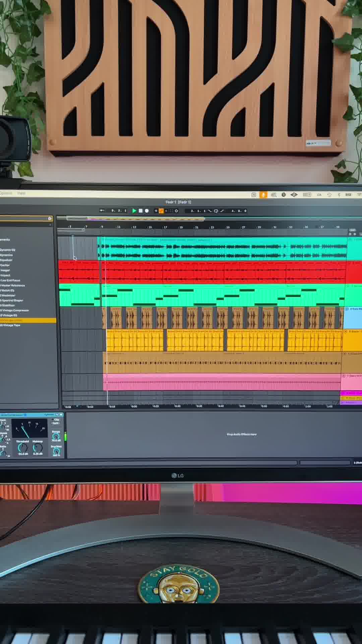Click the 0:30 mark on time ruler

(x=178, y=406)
